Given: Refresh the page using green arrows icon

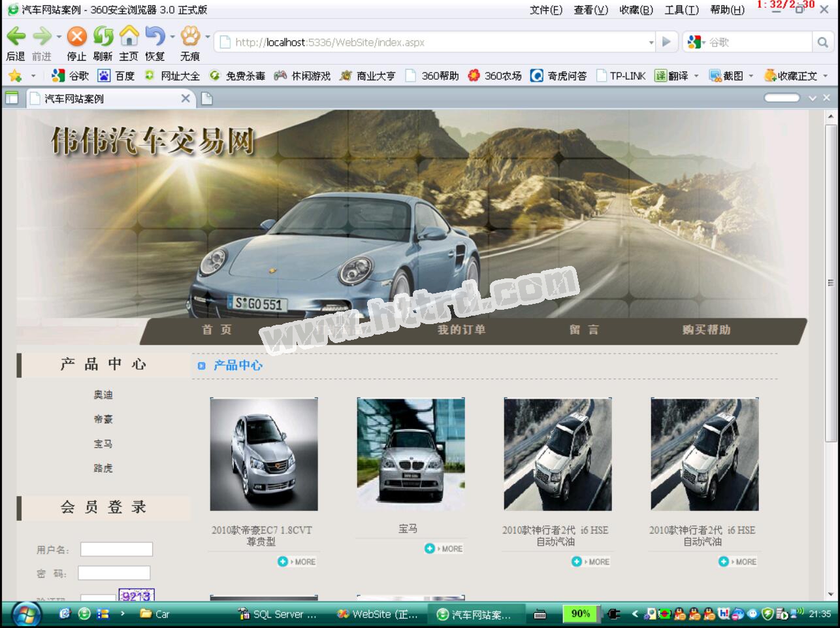Looking at the screenshot, I should (x=103, y=36).
